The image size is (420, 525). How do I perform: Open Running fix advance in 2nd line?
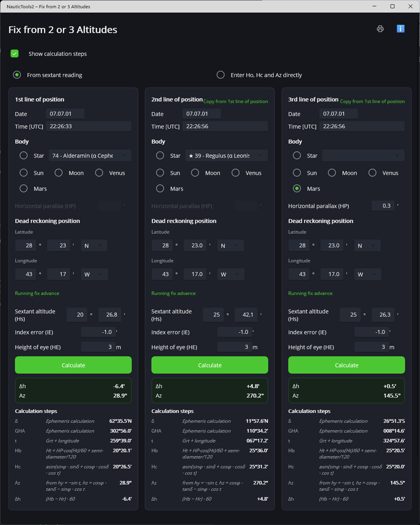tap(173, 293)
